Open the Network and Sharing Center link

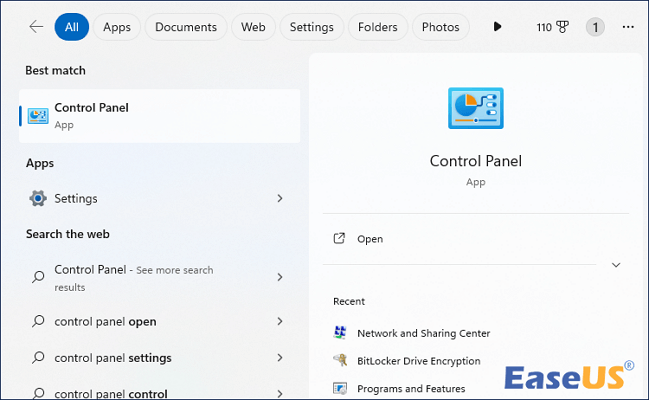[x=424, y=333]
